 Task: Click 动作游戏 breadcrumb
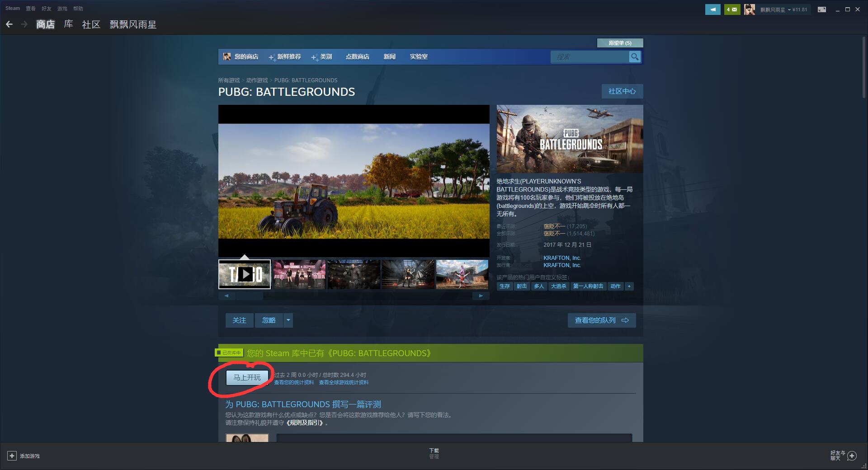pos(257,80)
